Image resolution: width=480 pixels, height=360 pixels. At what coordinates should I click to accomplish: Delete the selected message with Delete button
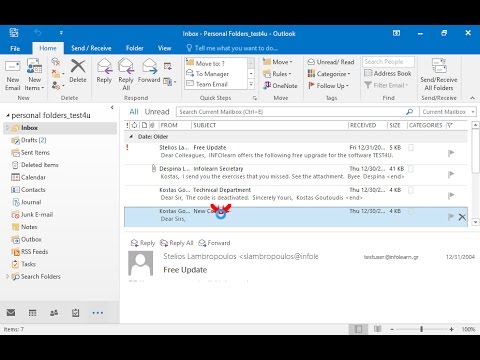78,71
